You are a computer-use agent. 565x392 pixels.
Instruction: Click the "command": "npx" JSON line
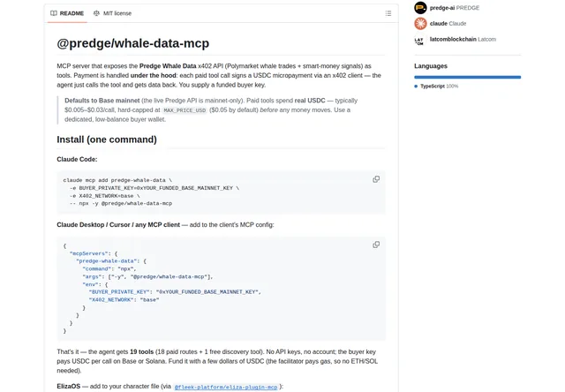coord(109,269)
